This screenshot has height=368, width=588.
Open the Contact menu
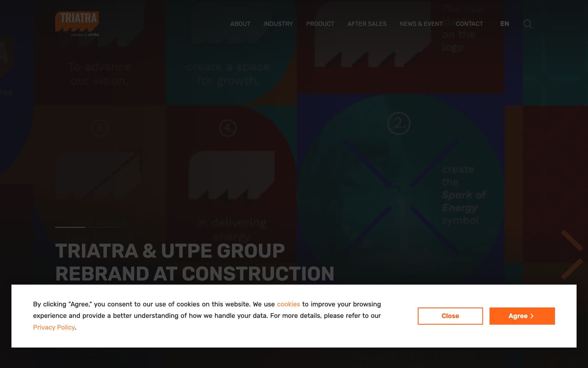coord(469,24)
